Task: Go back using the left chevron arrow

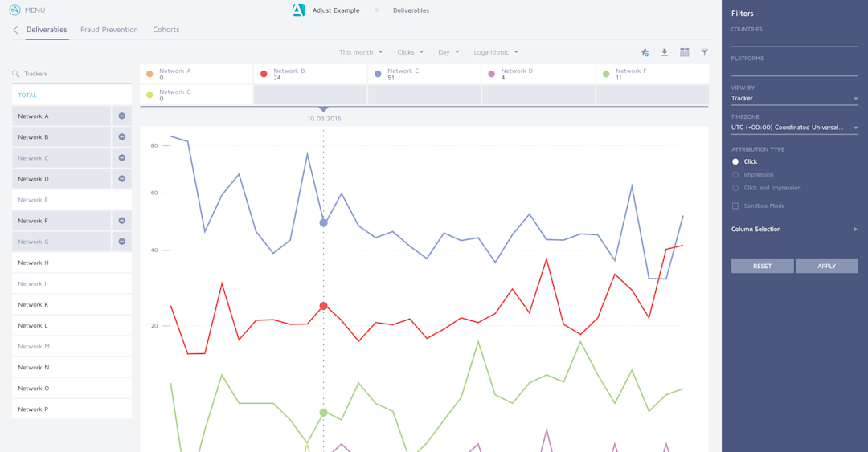Action: (15, 30)
